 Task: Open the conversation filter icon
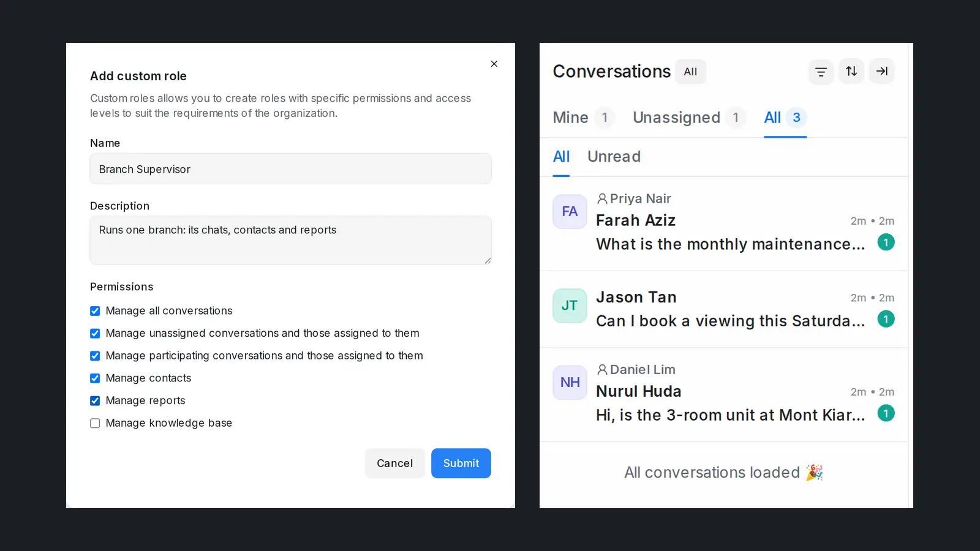[821, 72]
